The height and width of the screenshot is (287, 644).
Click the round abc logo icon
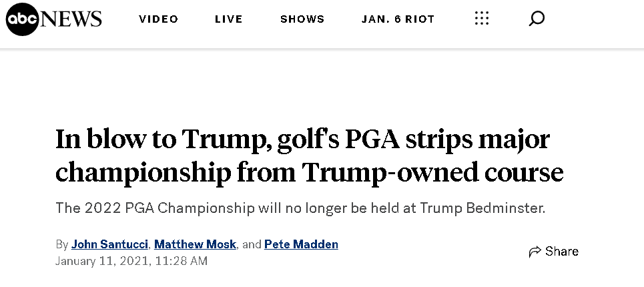click(22, 19)
